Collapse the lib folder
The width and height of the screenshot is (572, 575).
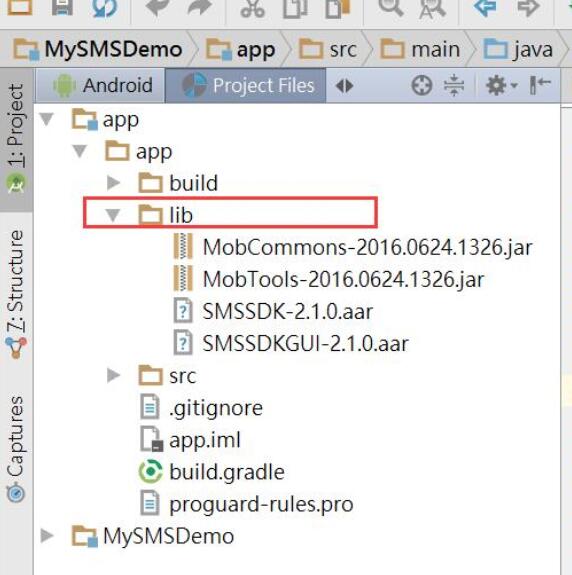pyautogui.click(x=113, y=215)
